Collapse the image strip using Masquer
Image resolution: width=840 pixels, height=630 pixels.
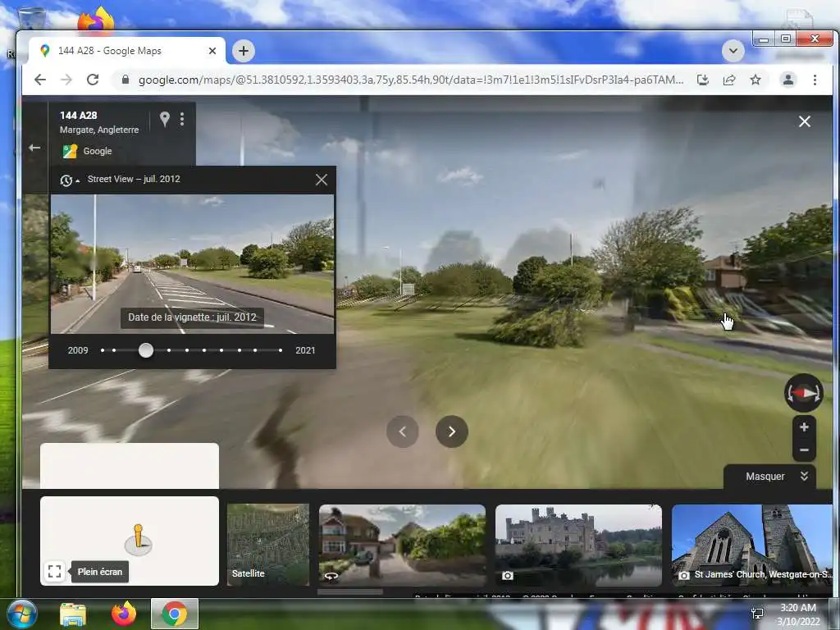[x=769, y=477]
